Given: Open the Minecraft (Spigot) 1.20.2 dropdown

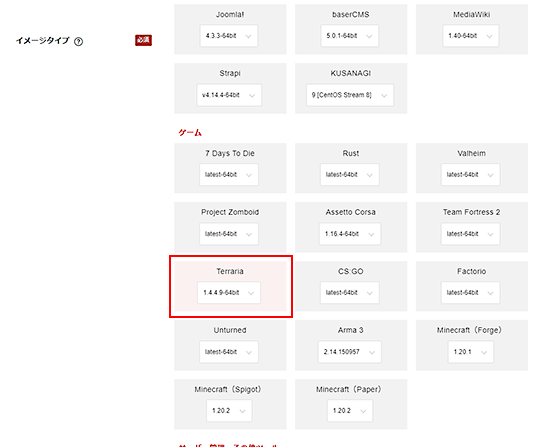Looking at the screenshot, I should 229,411.
